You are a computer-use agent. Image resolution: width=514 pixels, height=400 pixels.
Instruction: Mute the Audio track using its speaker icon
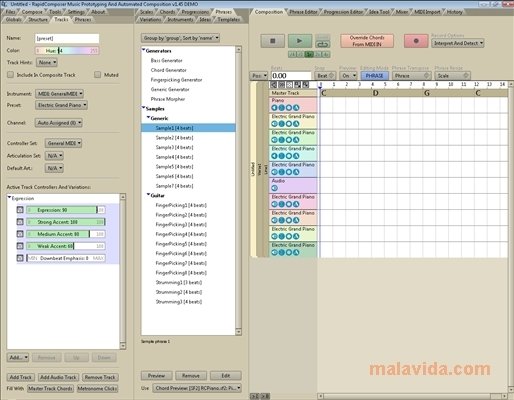(274, 188)
